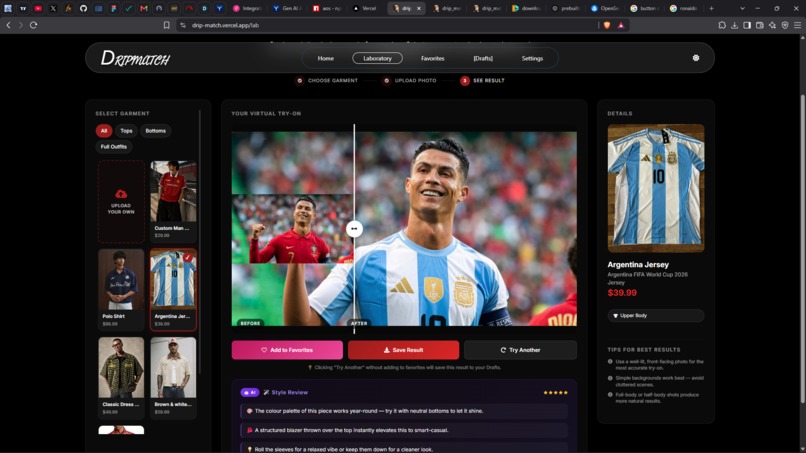Open the [Drafts] nav item

tap(483, 58)
